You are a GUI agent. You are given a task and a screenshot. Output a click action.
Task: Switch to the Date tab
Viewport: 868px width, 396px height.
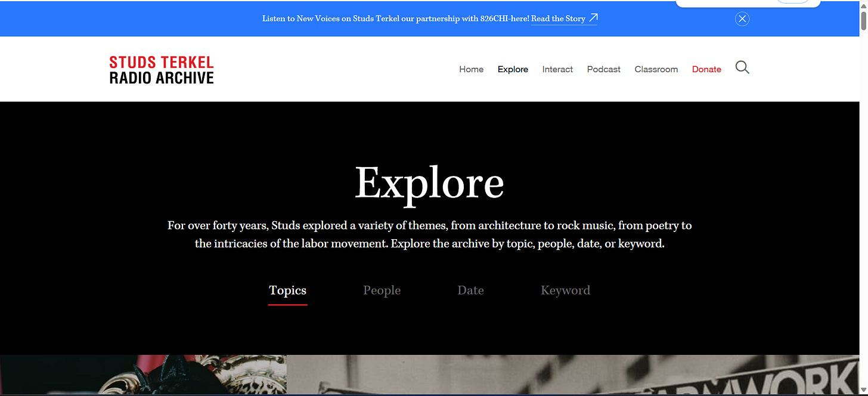[x=470, y=290]
